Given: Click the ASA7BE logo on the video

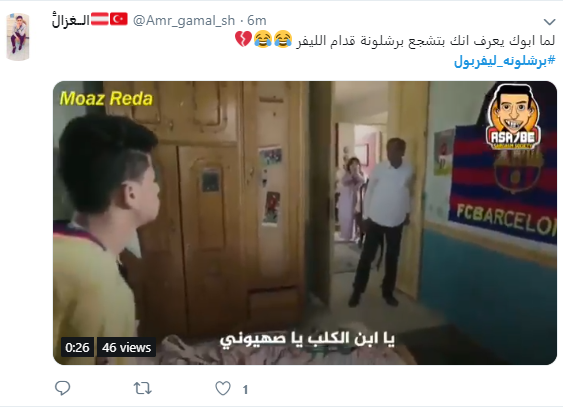Looking at the screenshot, I should [x=513, y=117].
